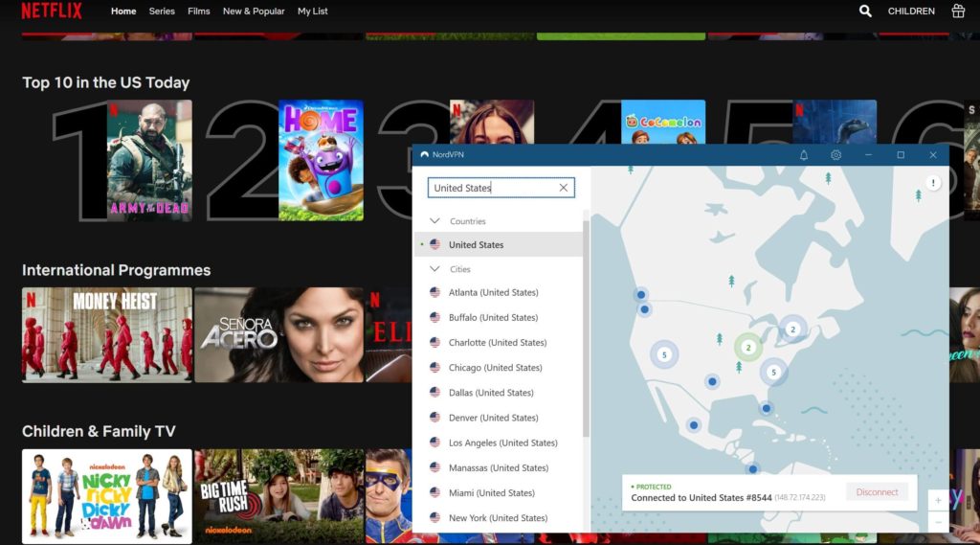Open the Series menu item
980x545 pixels.
tap(162, 11)
